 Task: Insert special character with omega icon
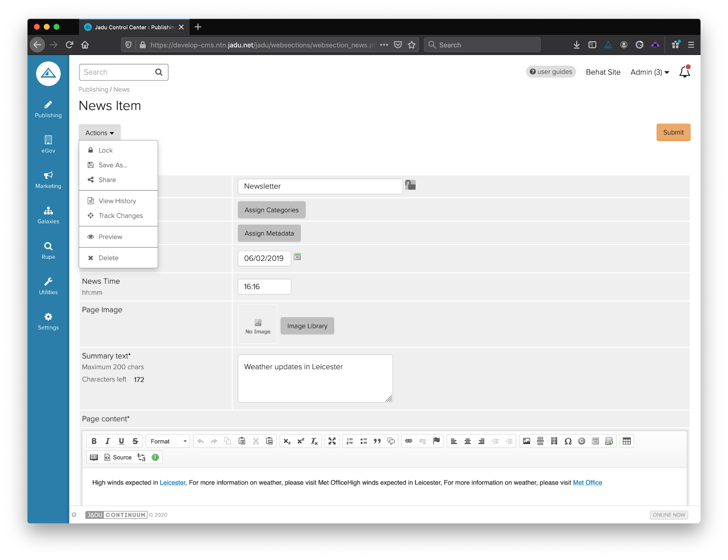click(568, 441)
